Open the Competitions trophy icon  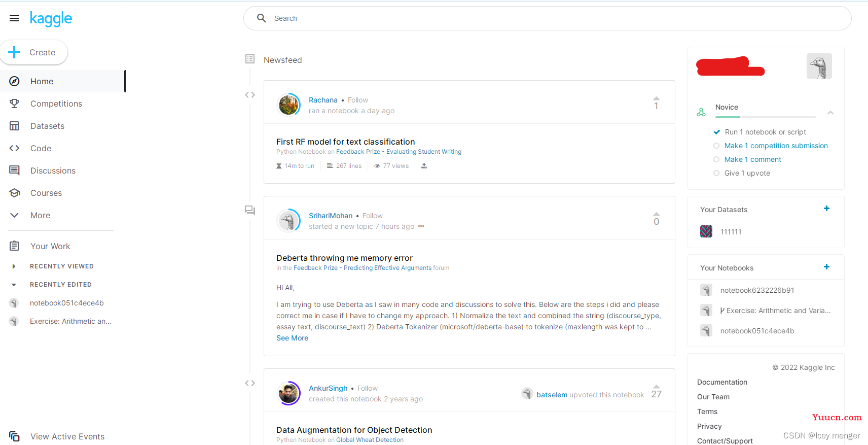(x=15, y=104)
